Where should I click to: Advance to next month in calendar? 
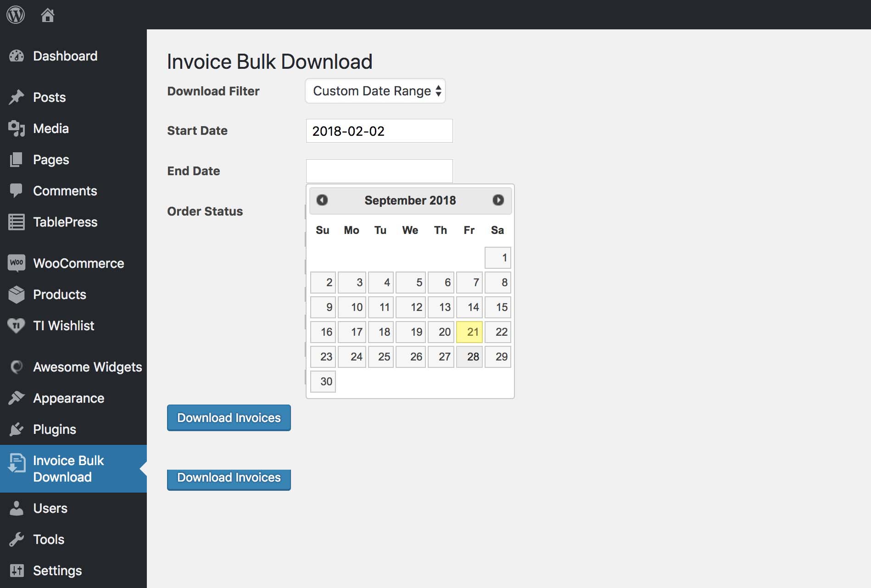[x=498, y=200]
